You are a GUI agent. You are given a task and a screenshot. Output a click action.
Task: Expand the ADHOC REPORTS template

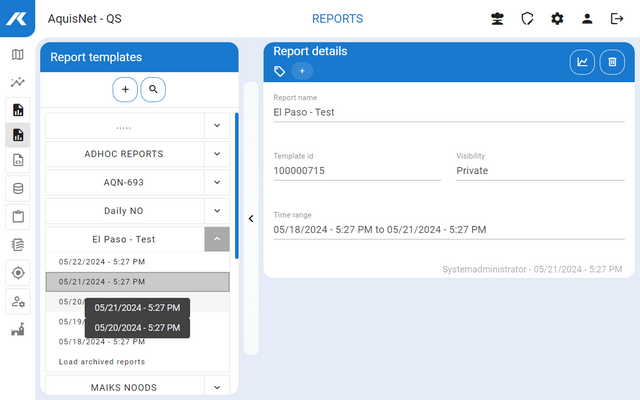pyautogui.click(x=217, y=154)
